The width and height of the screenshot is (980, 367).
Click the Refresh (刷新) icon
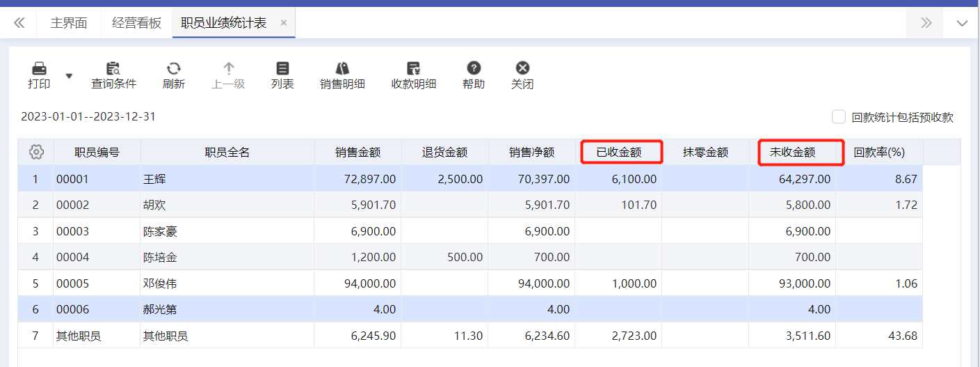click(x=173, y=69)
